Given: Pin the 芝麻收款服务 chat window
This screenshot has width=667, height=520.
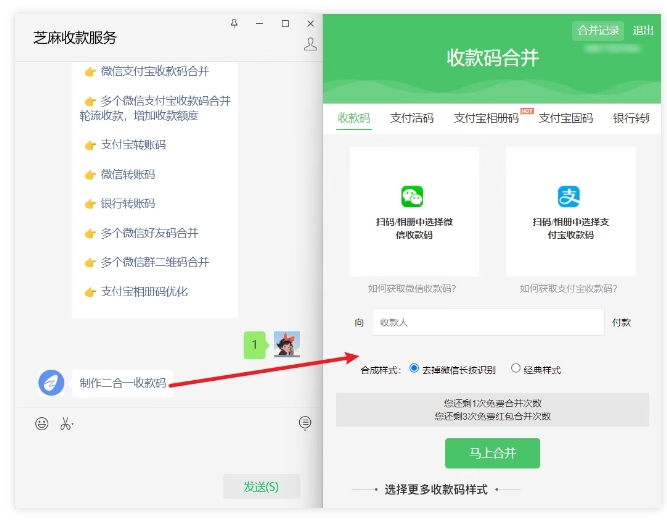Looking at the screenshot, I should (x=234, y=23).
